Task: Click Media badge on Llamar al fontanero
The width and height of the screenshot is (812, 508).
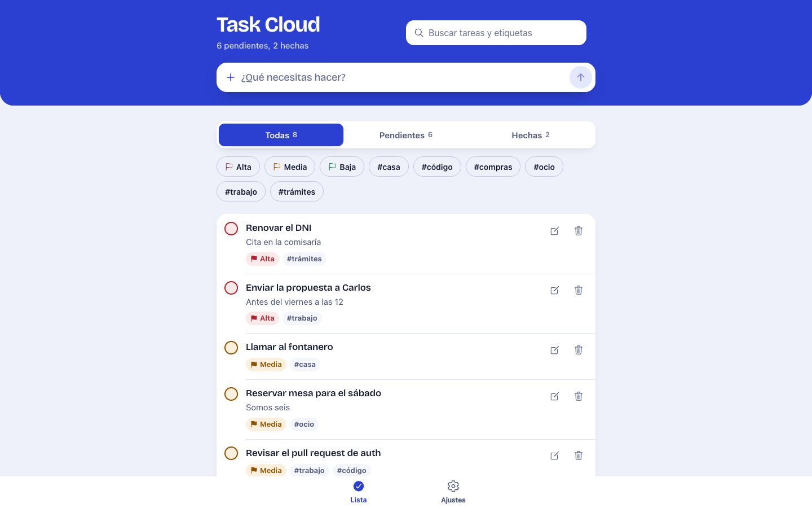Action: (266, 364)
